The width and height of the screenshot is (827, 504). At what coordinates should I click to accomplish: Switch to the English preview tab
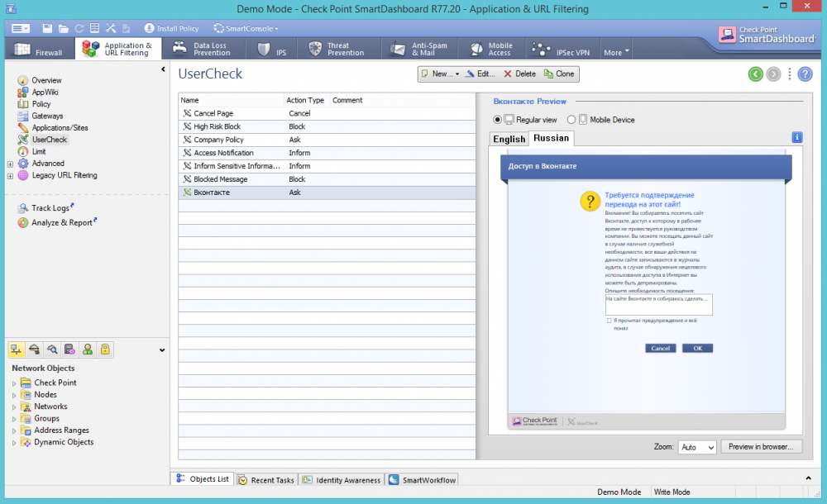click(x=509, y=139)
